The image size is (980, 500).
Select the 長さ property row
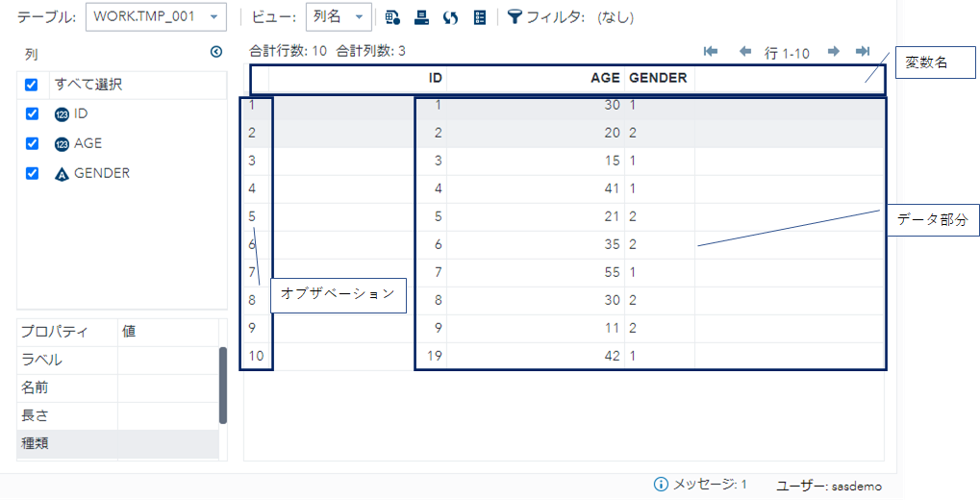pyautogui.click(x=117, y=415)
